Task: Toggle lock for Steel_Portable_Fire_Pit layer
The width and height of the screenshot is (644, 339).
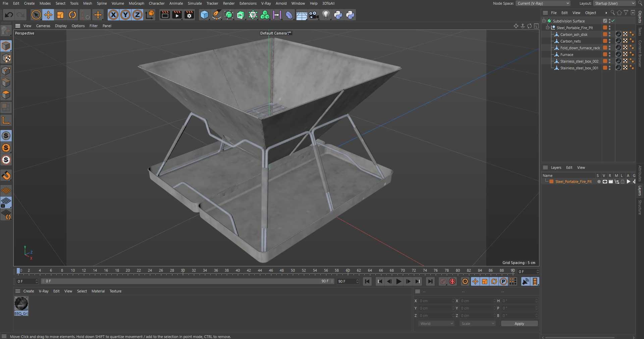Action: pos(623,182)
